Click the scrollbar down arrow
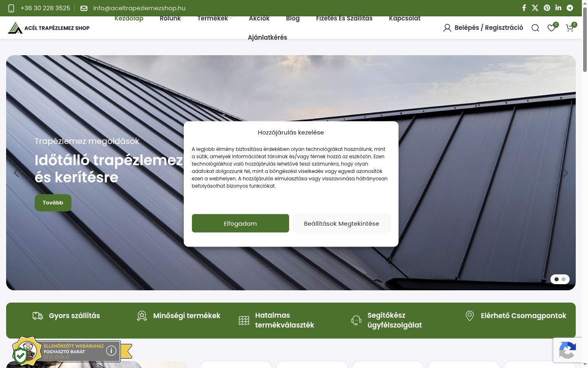Image resolution: width=588 pixels, height=368 pixels. pyautogui.click(x=585, y=364)
